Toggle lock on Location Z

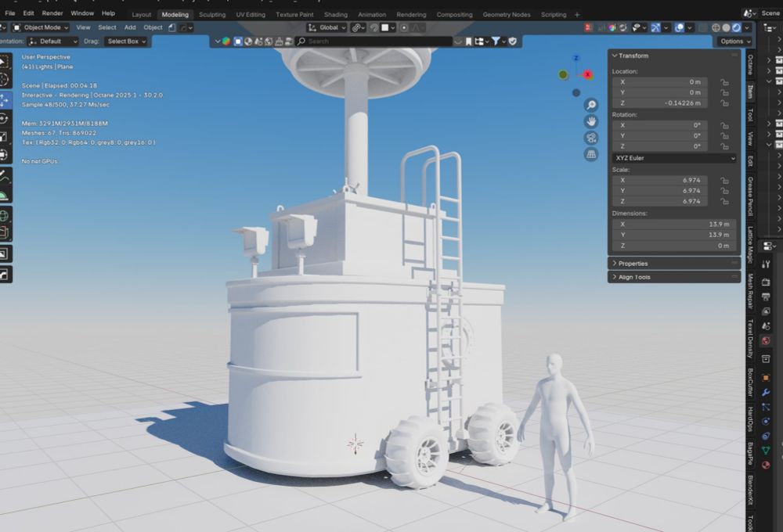pos(724,102)
